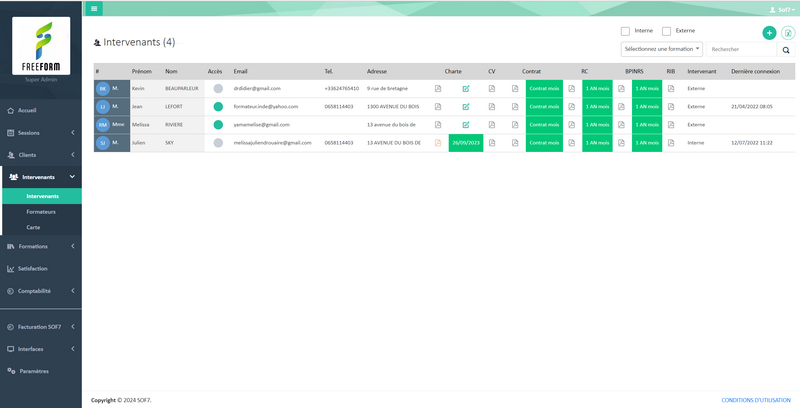
Task: Toggle the hamburger menu button
Action: (94, 8)
